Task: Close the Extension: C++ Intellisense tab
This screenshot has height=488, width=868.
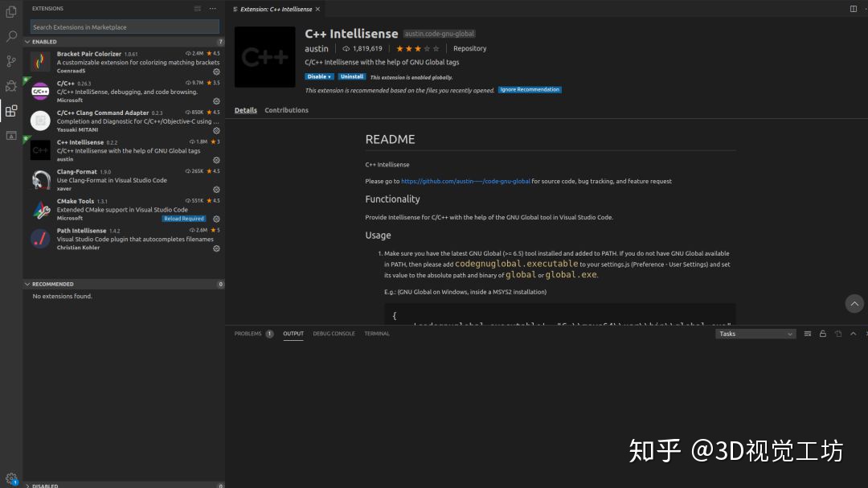Action: click(317, 9)
